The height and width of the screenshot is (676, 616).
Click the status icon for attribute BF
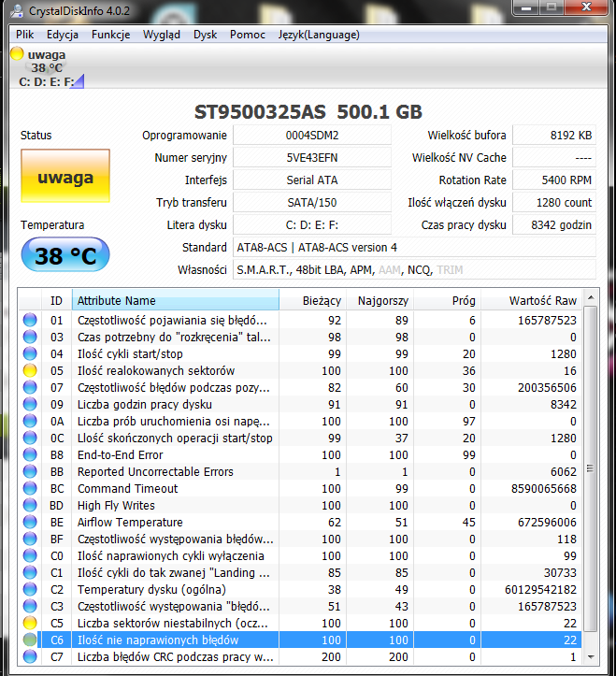tap(30, 539)
